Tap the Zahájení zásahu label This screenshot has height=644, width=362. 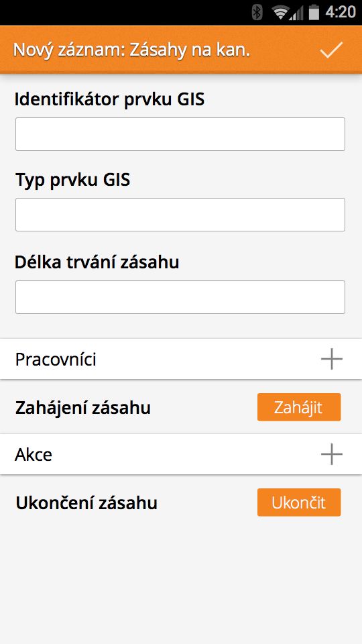click(83, 408)
